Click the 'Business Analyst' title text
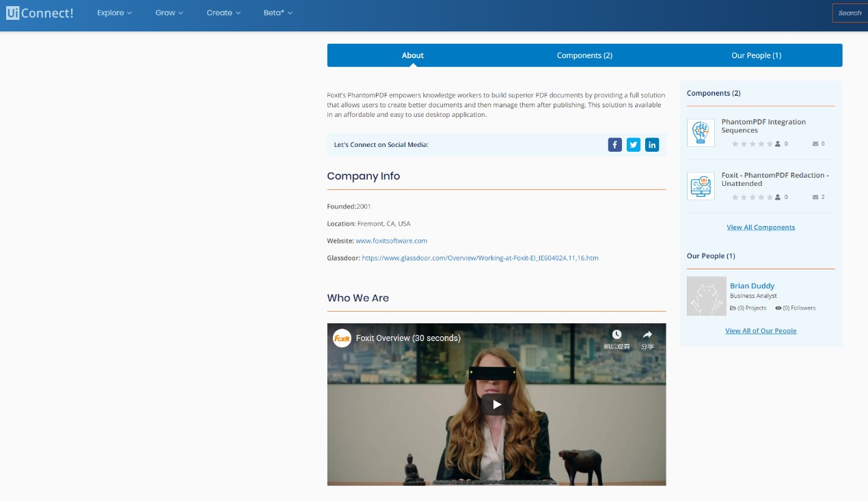868x501 pixels. [753, 296]
